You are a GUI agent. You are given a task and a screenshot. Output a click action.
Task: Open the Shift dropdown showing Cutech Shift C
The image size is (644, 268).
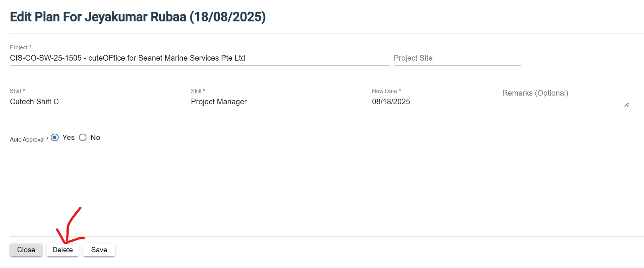[x=98, y=102]
